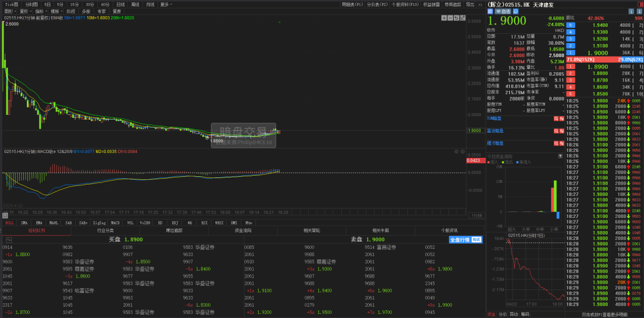644x318 pixels.
Task: Switch to 日线 chart period
Action: (x=120, y=5)
